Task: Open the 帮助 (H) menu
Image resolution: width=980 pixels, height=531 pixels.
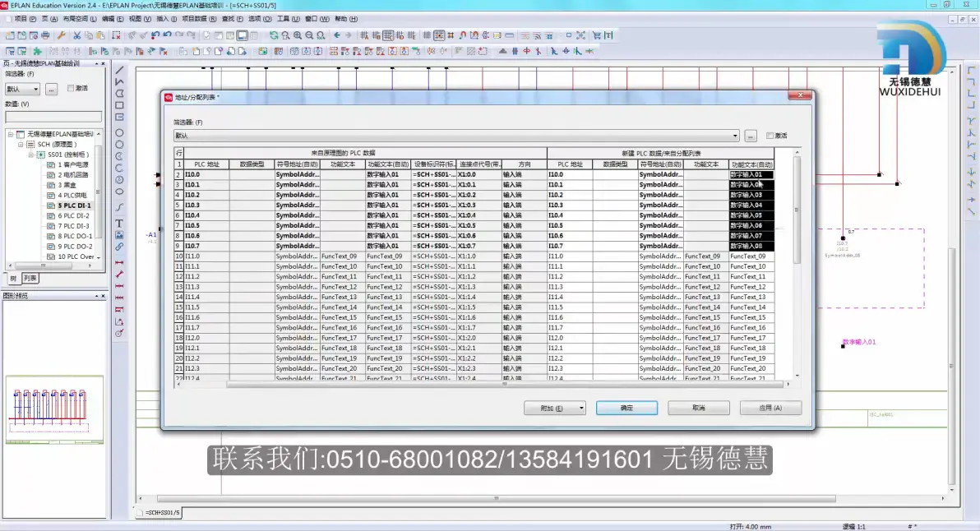Action: (346, 19)
